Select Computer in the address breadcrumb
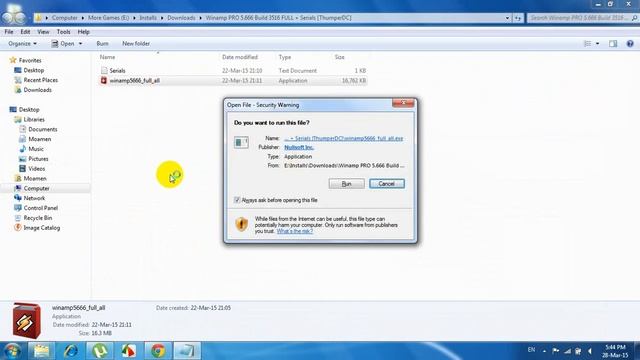Viewport: 640px width, 360px height. [64, 18]
